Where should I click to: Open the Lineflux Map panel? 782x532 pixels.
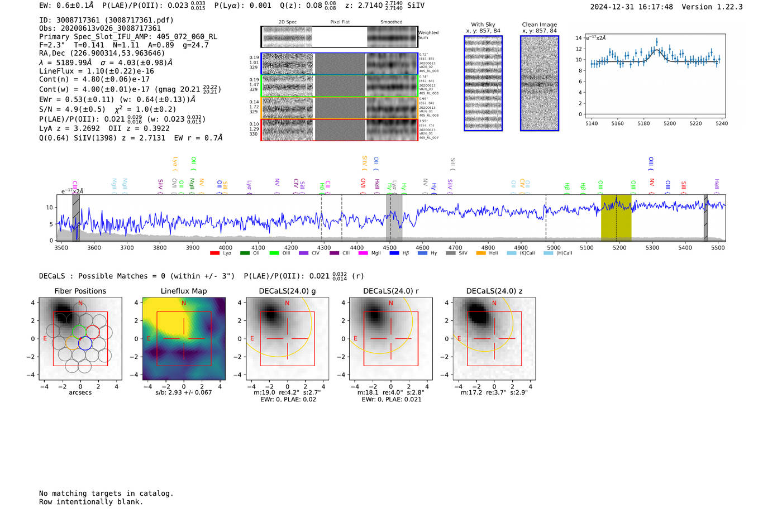click(x=184, y=339)
